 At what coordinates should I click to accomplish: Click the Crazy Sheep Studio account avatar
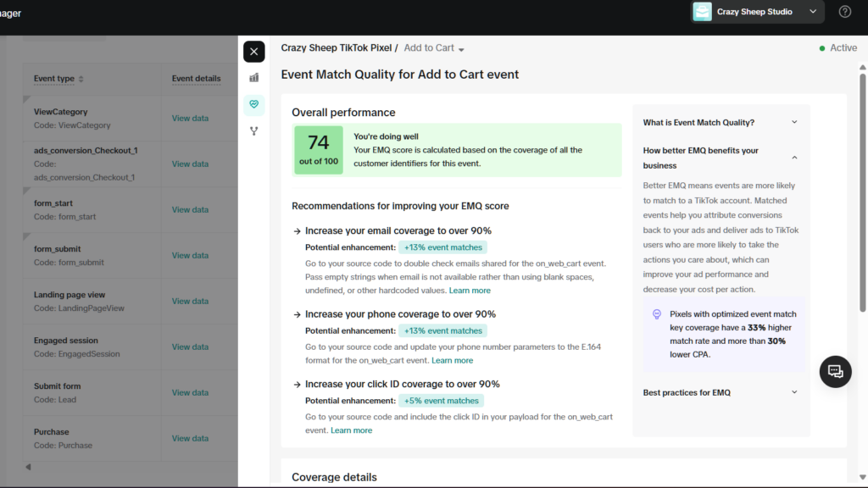pos(702,12)
